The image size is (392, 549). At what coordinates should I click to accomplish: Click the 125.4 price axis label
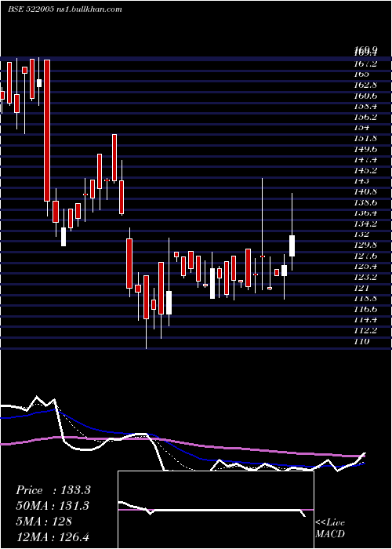click(x=366, y=267)
